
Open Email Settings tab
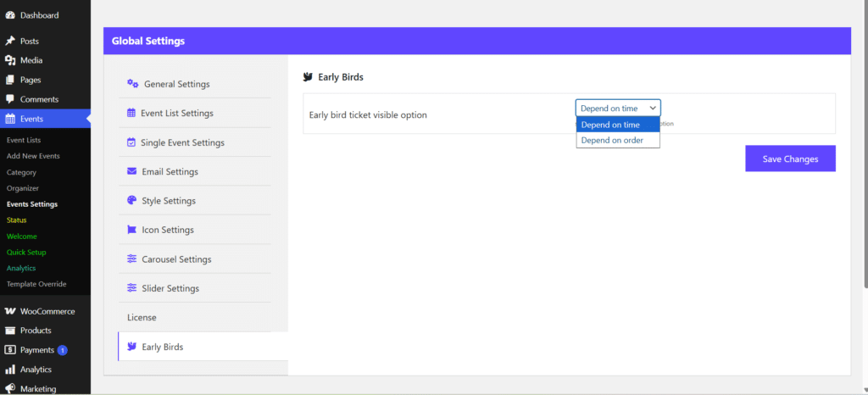(195, 171)
